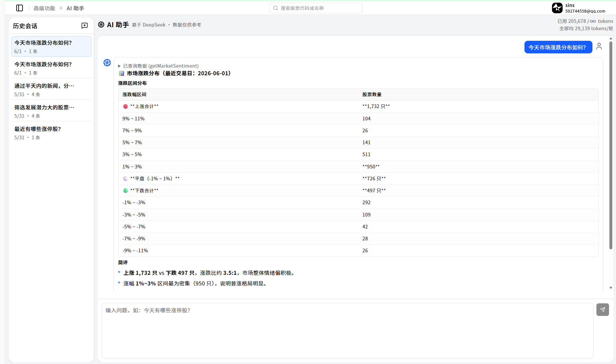The height and width of the screenshot is (364, 616).
Task: Click AI 助手 breadcrumb item
Action: click(75, 8)
